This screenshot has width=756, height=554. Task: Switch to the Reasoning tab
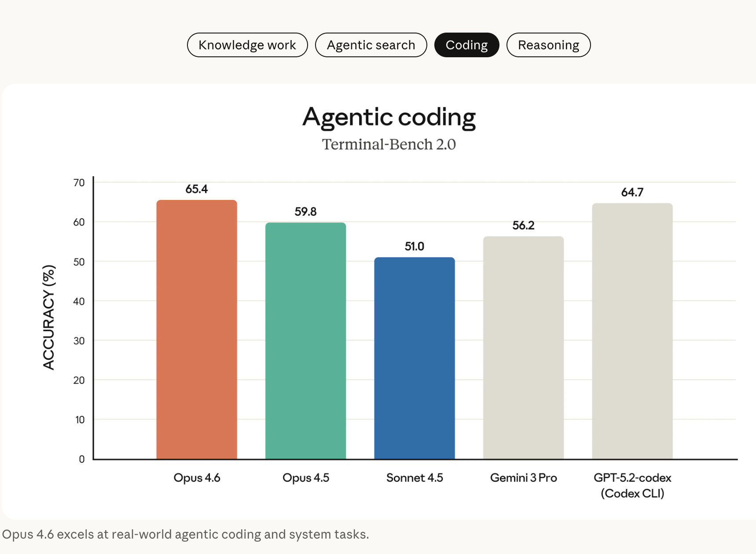[548, 45]
